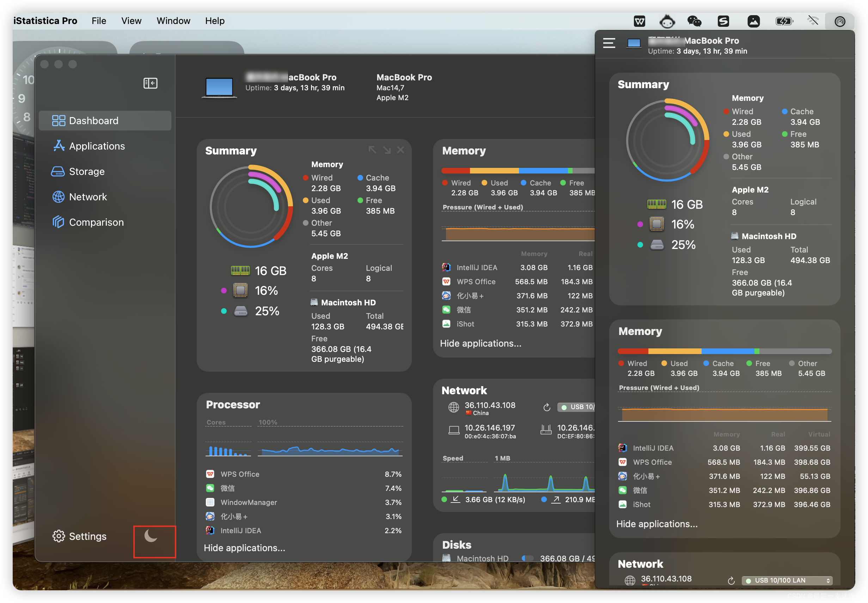This screenshot has width=868, height=603.
Task: Click the Ethernet port icon in dashboard Network
Action: [x=545, y=430]
